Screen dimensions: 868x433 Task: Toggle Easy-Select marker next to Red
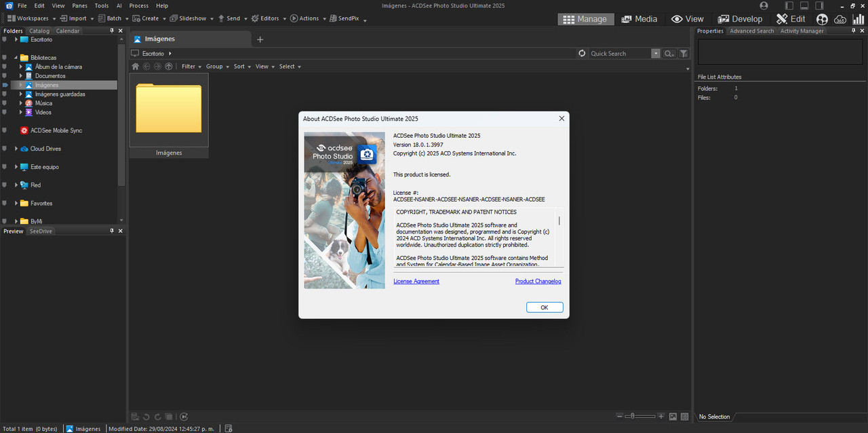coord(5,185)
